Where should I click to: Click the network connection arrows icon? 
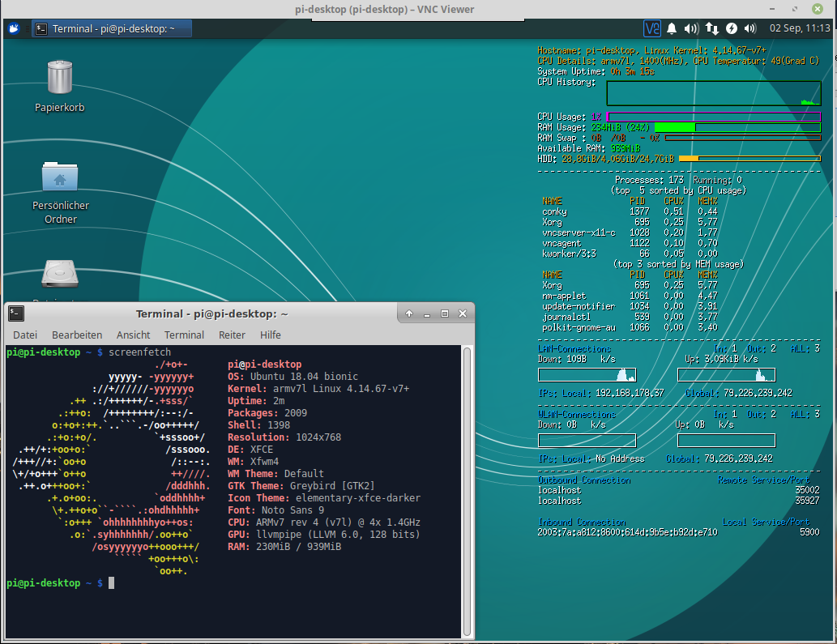point(712,29)
